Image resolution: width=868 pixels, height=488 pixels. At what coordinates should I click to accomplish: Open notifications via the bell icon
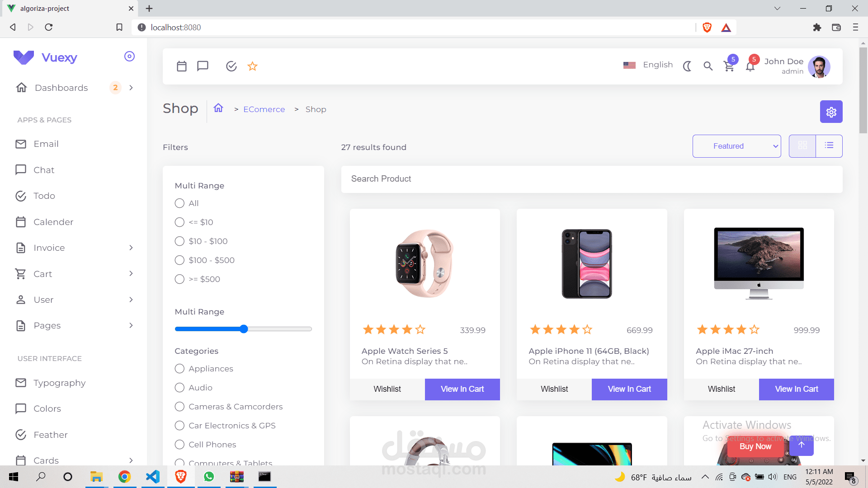[750, 66]
